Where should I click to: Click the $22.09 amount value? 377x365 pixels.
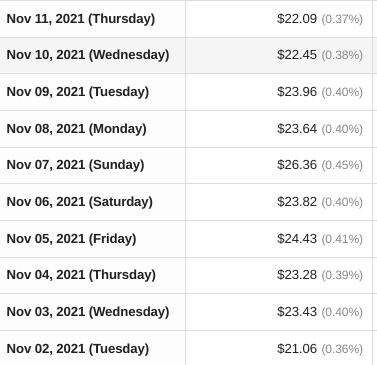point(297,19)
